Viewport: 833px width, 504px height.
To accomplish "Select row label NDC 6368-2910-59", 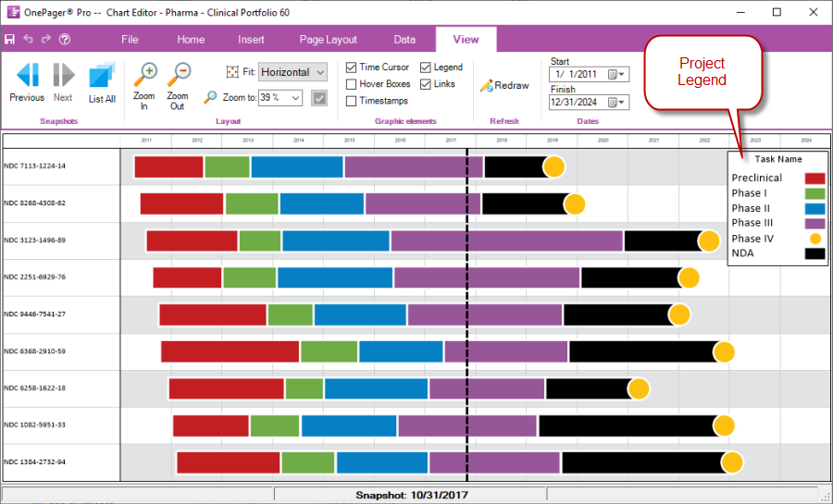I will coord(34,351).
